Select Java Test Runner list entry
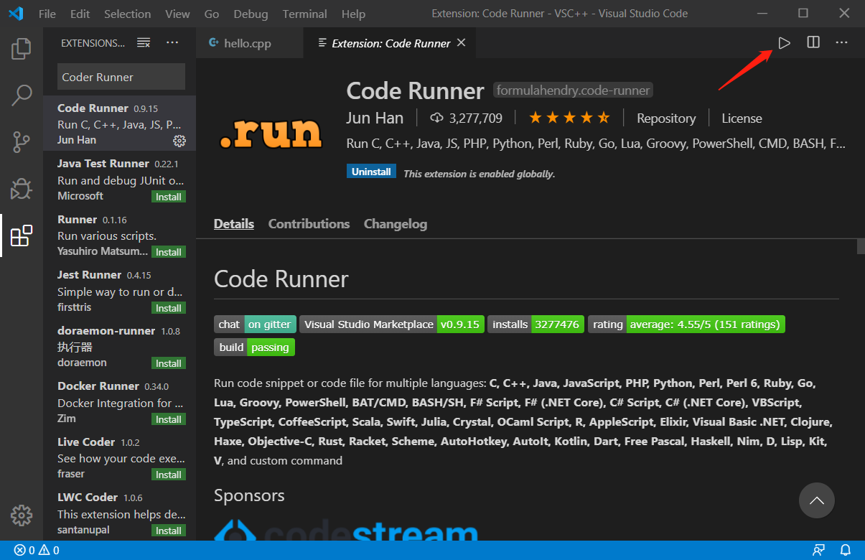 [x=120, y=179]
